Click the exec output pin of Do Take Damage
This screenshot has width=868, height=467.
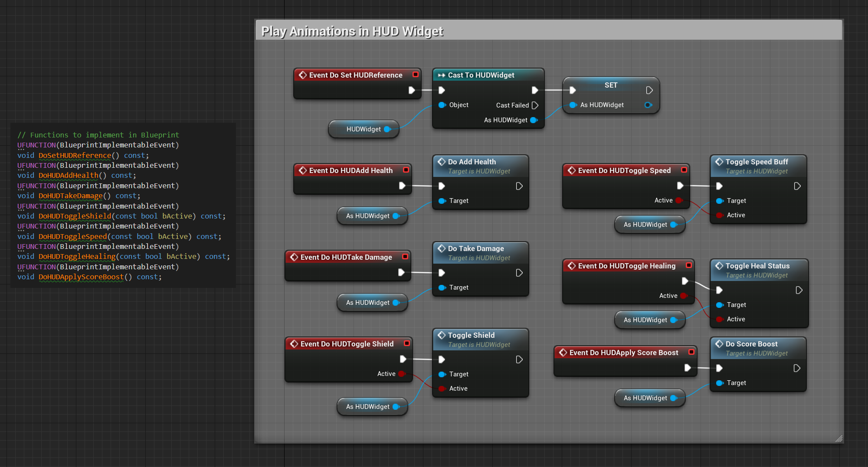pos(519,273)
